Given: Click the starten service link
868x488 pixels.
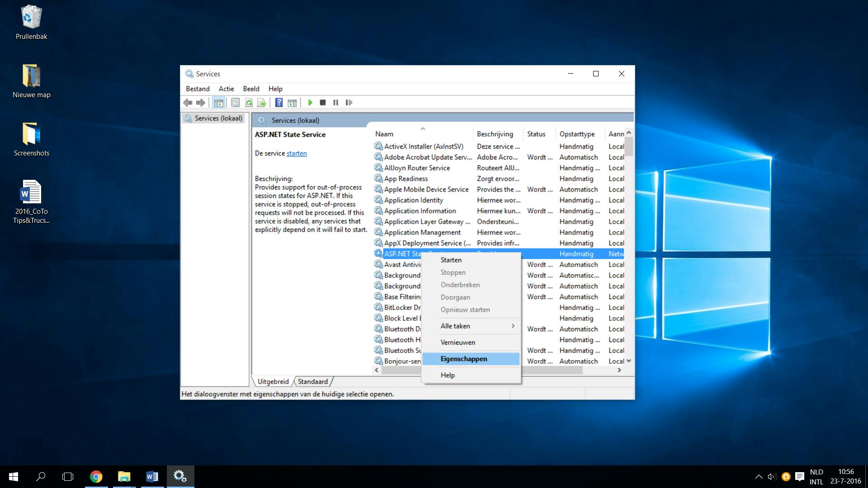Looking at the screenshot, I should pos(297,153).
